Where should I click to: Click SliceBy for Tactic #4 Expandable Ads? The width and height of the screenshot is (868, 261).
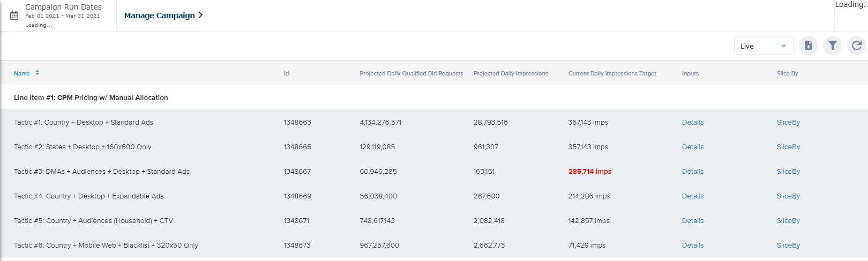click(x=788, y=196)
